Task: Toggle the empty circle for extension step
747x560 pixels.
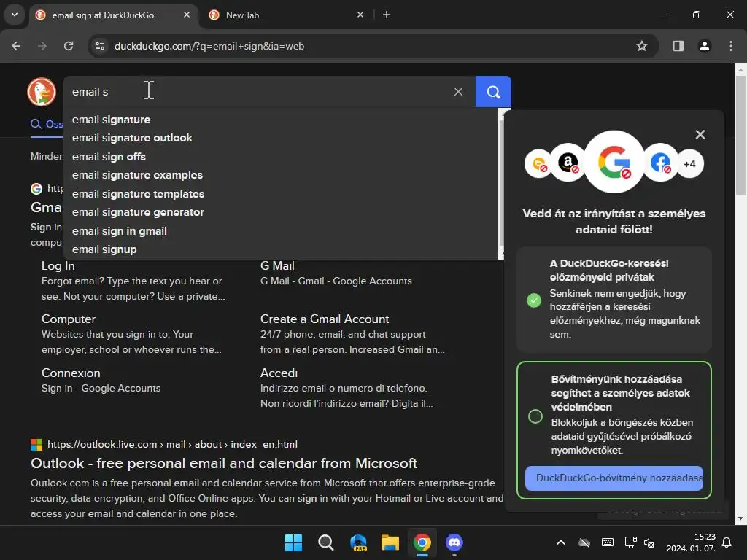Action: click(x=535, y=416)
